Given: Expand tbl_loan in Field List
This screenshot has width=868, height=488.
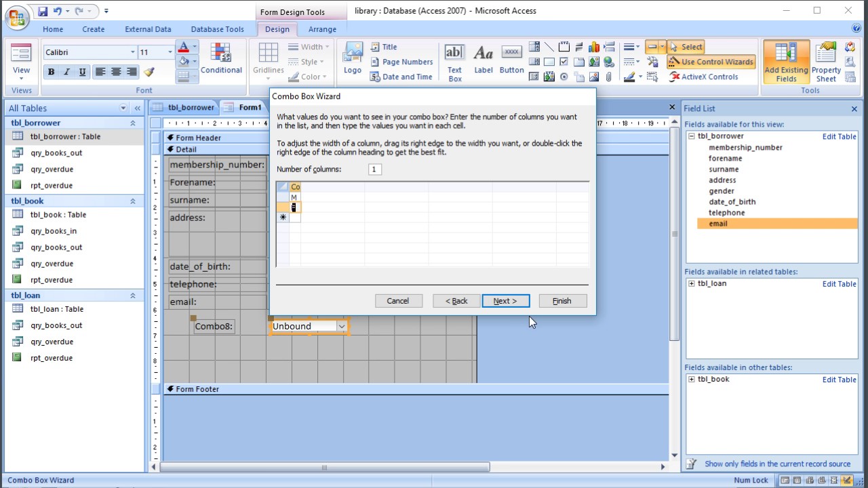Looking at the screenshot, I should coord(692,283).
